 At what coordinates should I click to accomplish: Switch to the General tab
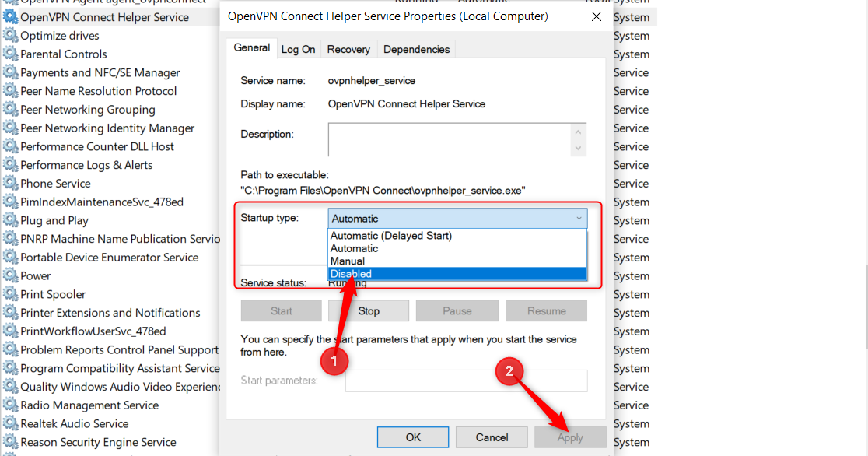pyautogui.click(x=251, y=47)
